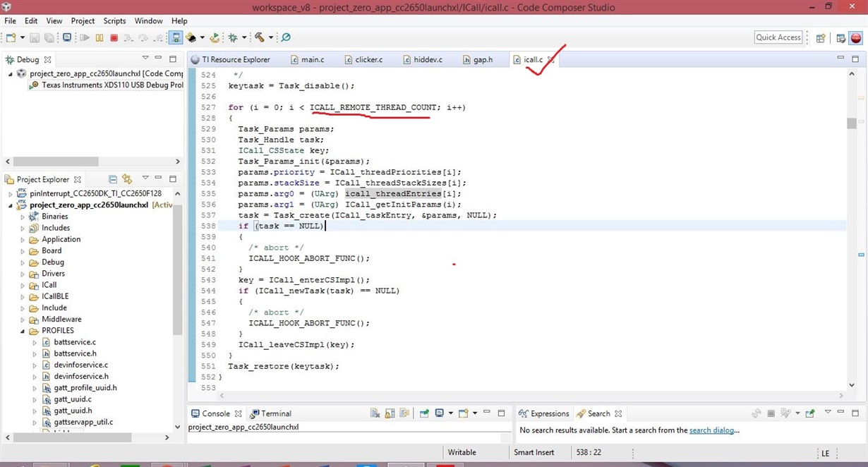Screen dimensions: 868x467
Task: Select gatt_profile_uuid.h in Project Explorer
Action: tap(85, 388)
